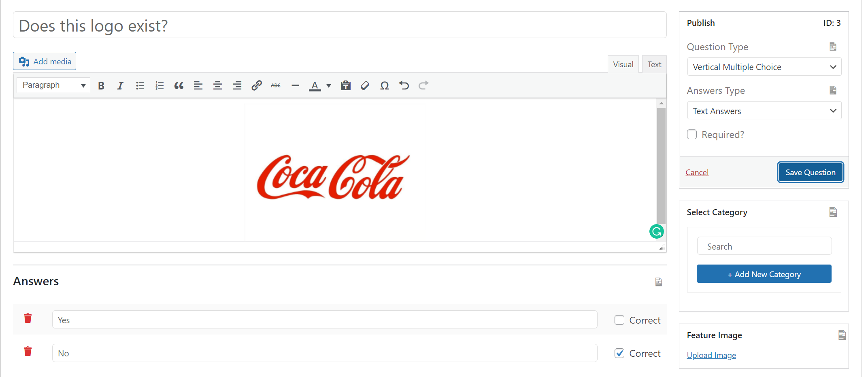Click Save Question button
This screenshot has width=868, height=377.
pos(811,172)
